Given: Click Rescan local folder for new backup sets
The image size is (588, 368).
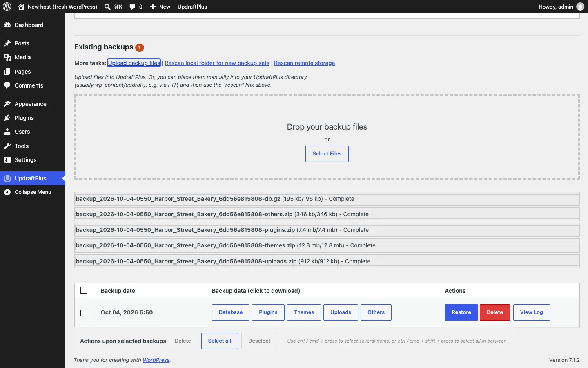Looking at the screenshot, I should point(217,63).
